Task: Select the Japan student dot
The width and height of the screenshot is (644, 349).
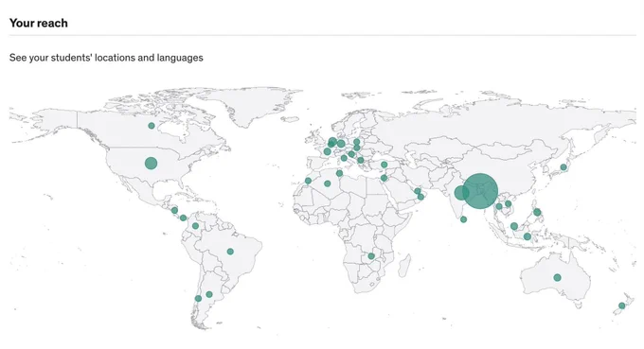Action: point(563,167)
